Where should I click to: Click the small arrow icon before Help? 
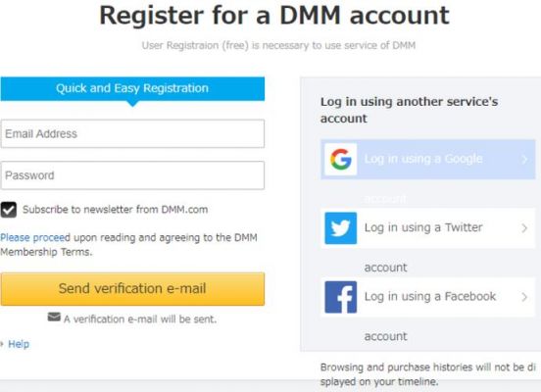pyautogui.click(x=2, y=344)
